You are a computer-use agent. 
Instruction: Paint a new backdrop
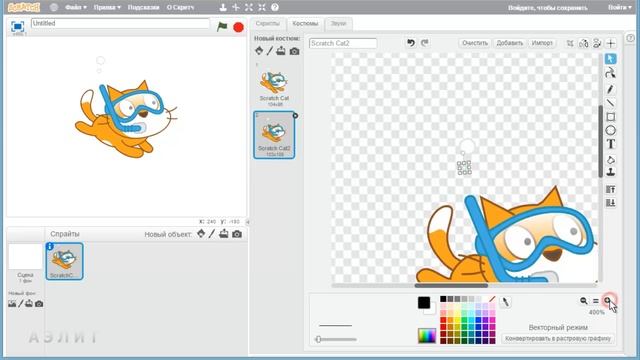(20, 304)
